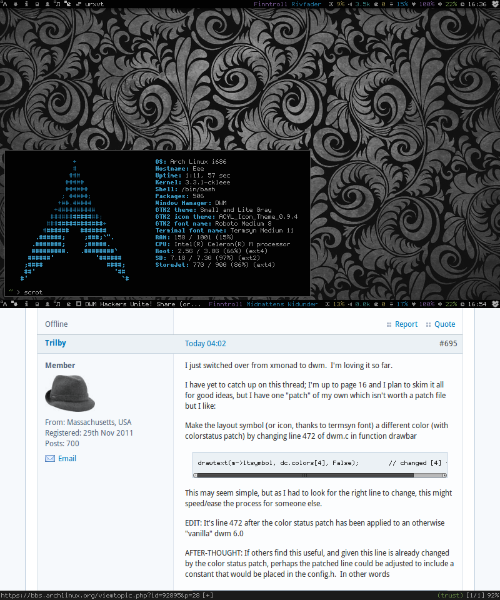Click the layout symbol left of urxvt title
Viewport: 500px width, 600px height.
(78, 4)
